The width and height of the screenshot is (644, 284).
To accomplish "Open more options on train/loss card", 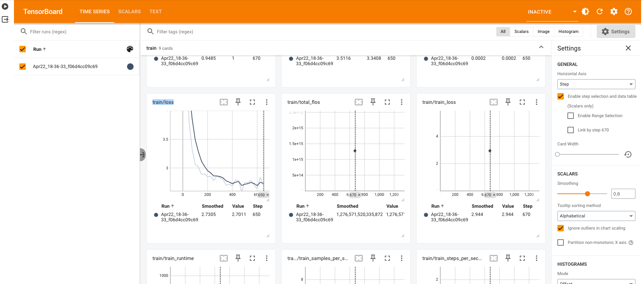I will [267, 102].
